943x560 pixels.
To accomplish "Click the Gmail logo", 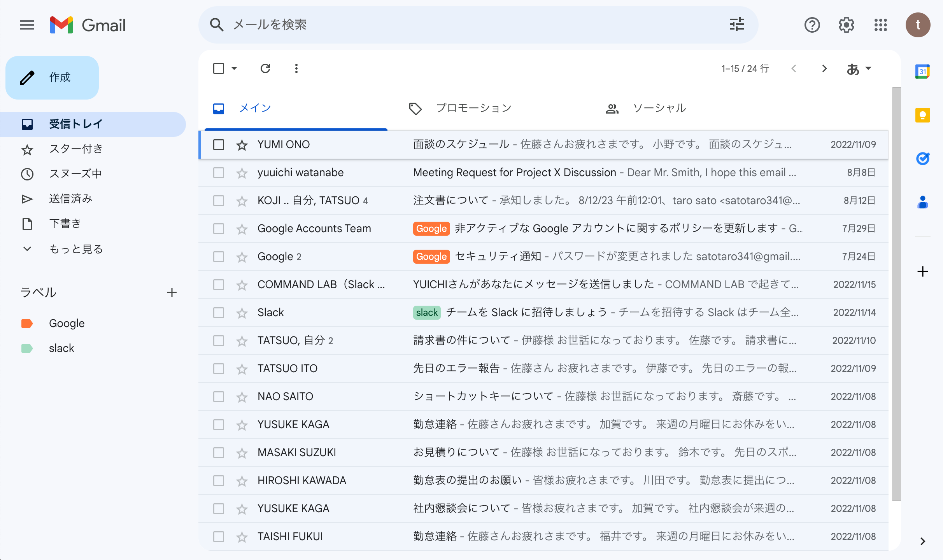I will 88,25.
